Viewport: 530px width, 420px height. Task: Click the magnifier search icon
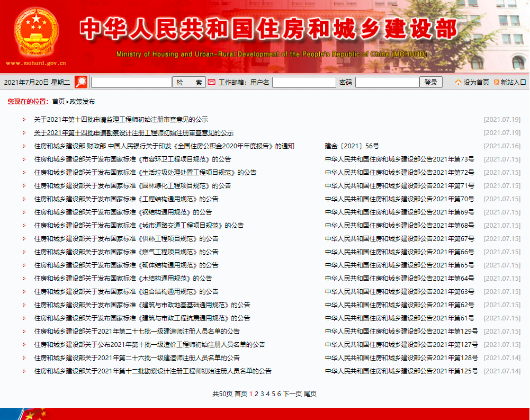[x=80, y=82]
